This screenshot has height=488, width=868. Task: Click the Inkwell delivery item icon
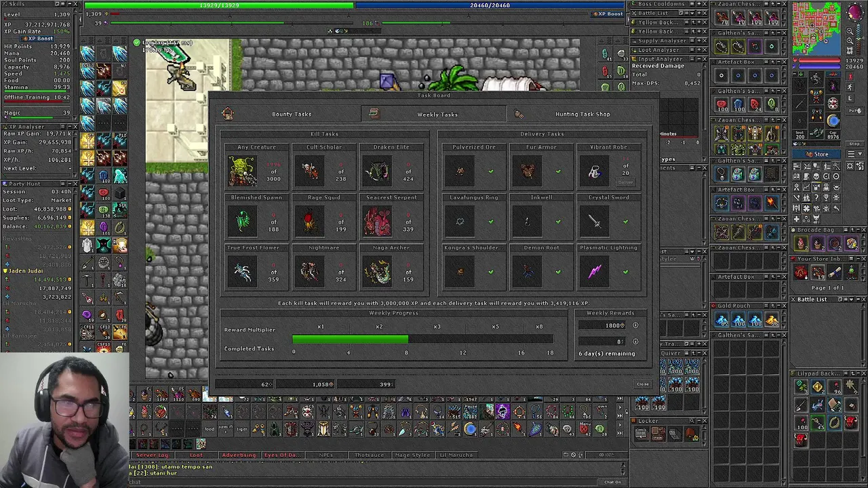(527, 222)
